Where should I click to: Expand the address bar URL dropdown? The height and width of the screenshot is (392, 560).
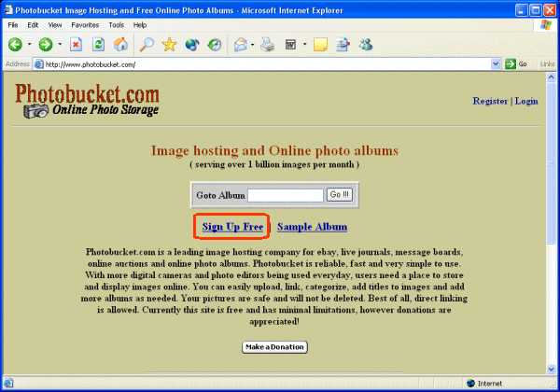tap(496, 64)
